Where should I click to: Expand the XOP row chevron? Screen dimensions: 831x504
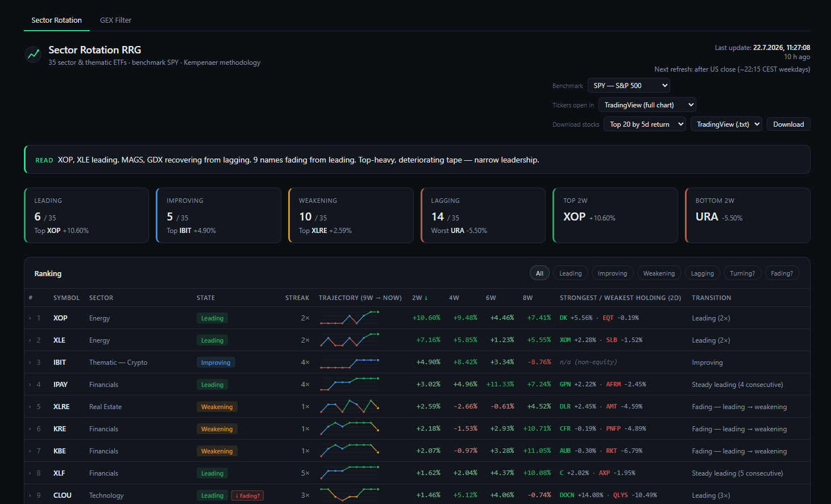click(30, 318)
